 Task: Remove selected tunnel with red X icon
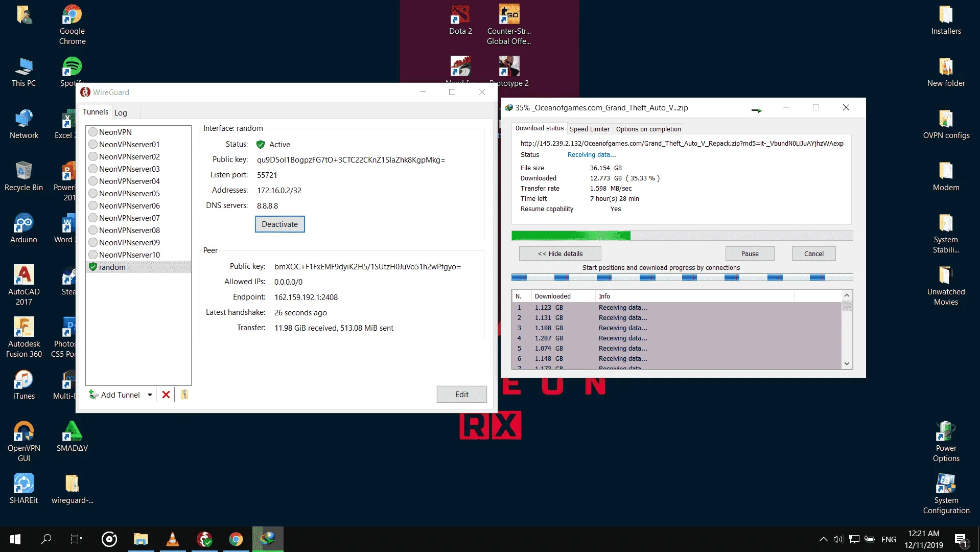(x=166, y=395)
